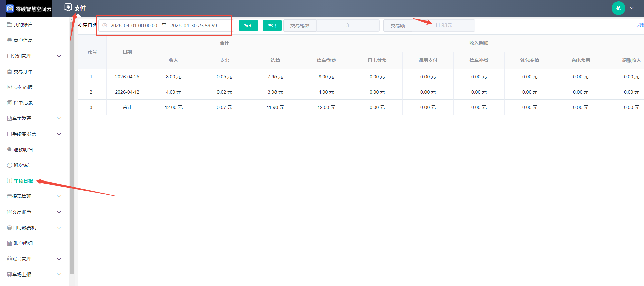Click the 收入 column header

173,60
